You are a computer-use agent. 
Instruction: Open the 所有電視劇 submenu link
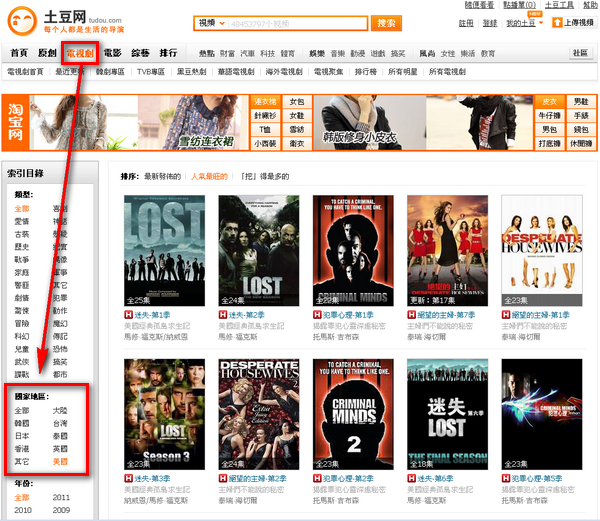(447, 72)
